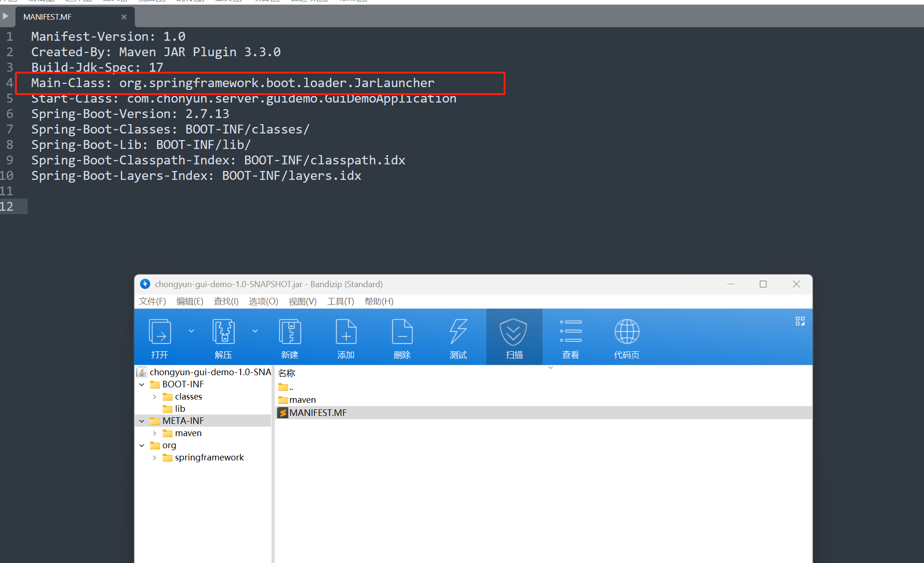Screen dimensions: 924x563
Task: Collapse the BOOT-INF folder node
Action: point(142,384)
